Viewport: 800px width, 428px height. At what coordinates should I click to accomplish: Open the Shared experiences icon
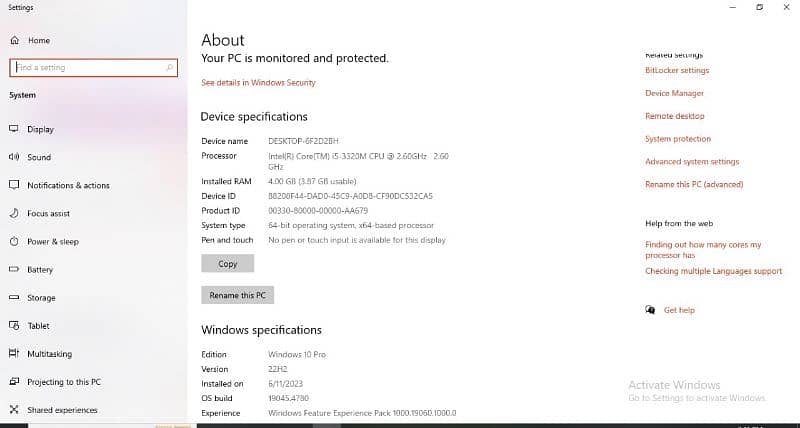[14, 410]
